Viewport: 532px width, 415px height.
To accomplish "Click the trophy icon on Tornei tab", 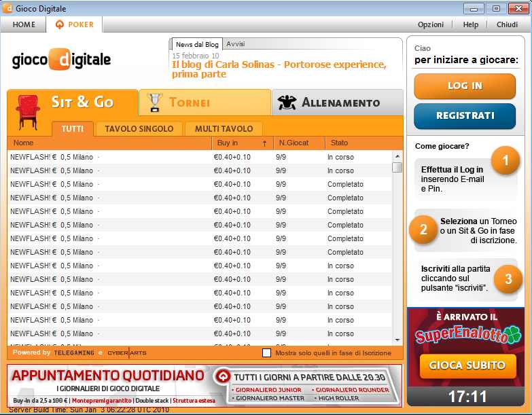I will click(x=155, y=103).
